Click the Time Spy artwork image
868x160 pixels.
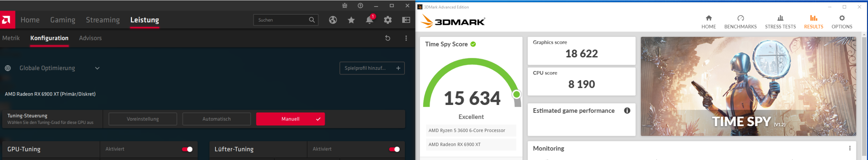[748, 86]
